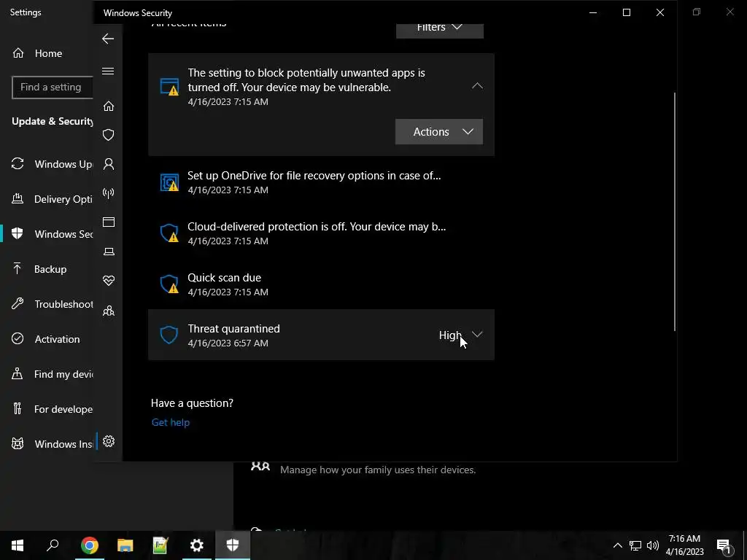Screen dimensions: 747x560
Task: Open Virus & threat protection shield icon
Action: pos(109,135)
